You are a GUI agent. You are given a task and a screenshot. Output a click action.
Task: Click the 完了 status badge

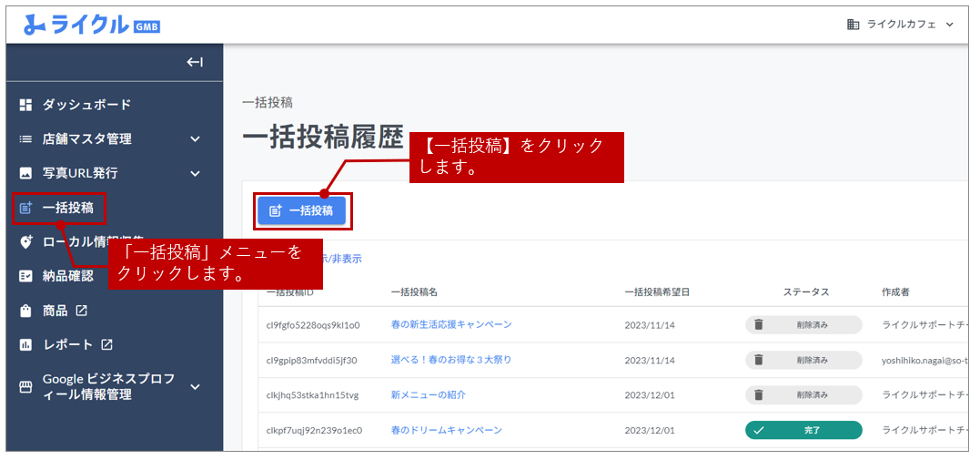pyautogui.click(x=803, y=430)
